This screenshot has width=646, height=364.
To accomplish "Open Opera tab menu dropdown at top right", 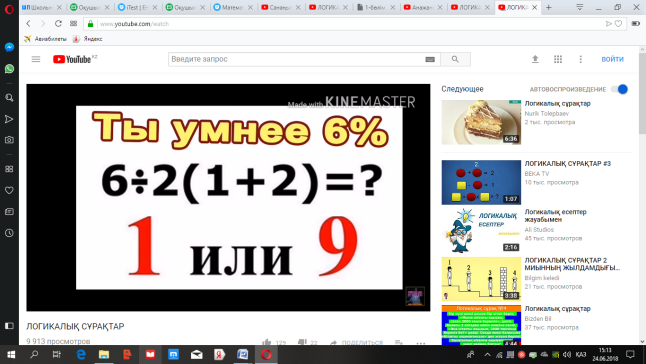I will click(x=579, y=7).
